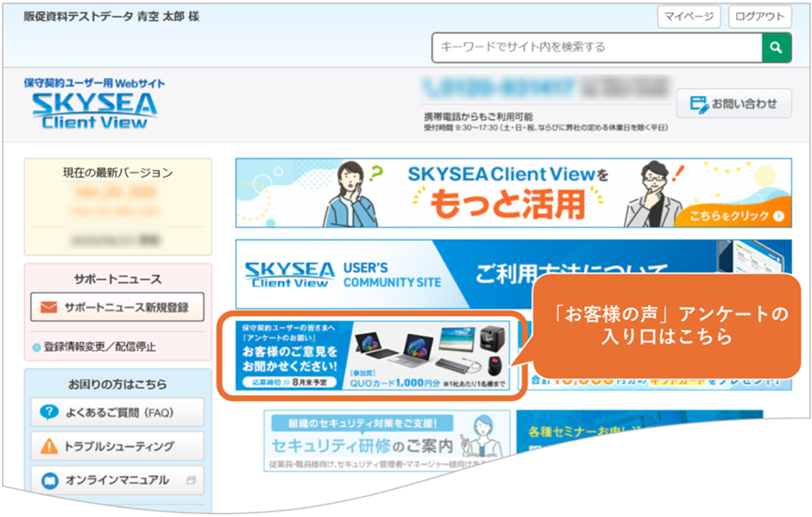Focus the site keyword search field
The width and height of the screenshot is (812, 517).
coord(596,47)
